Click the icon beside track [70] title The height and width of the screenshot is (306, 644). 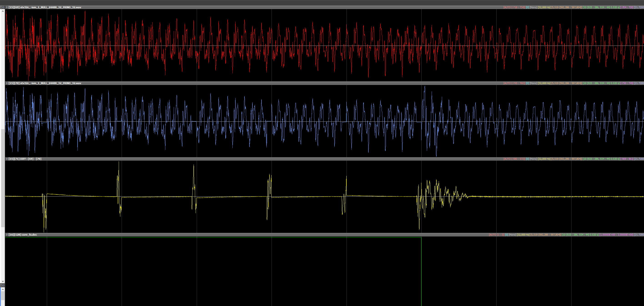pos(7,83)
